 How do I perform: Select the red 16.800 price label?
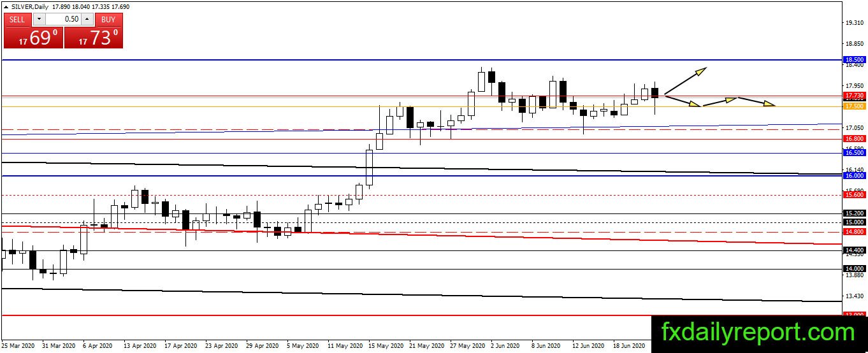pyautogui.click(x=854, y=138)
